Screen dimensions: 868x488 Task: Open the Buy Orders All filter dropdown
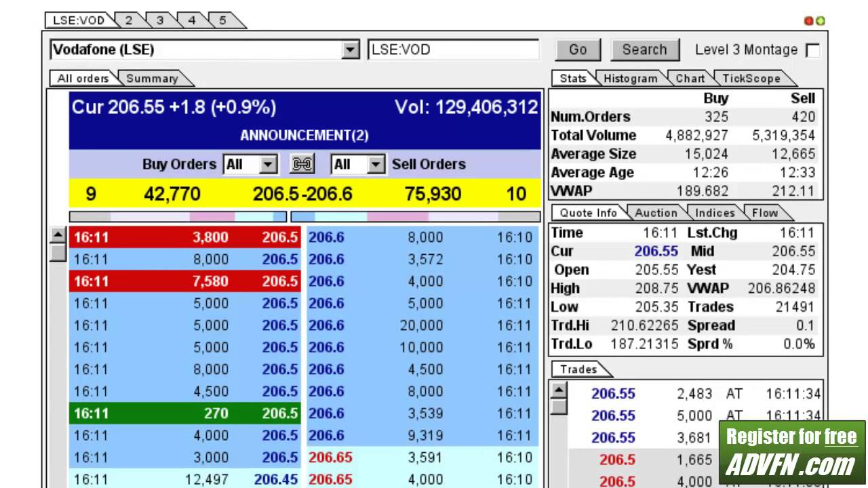pyautogui.click(x=269, y=164)
